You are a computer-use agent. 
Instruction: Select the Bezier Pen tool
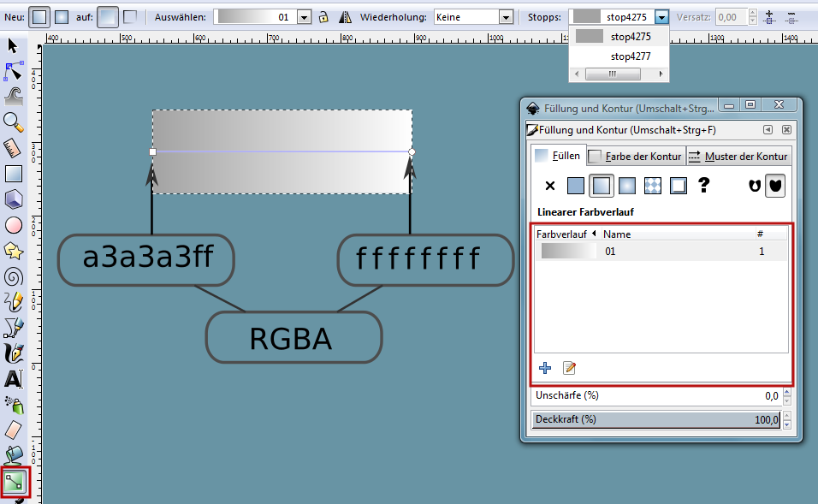(x=13, y=329)
